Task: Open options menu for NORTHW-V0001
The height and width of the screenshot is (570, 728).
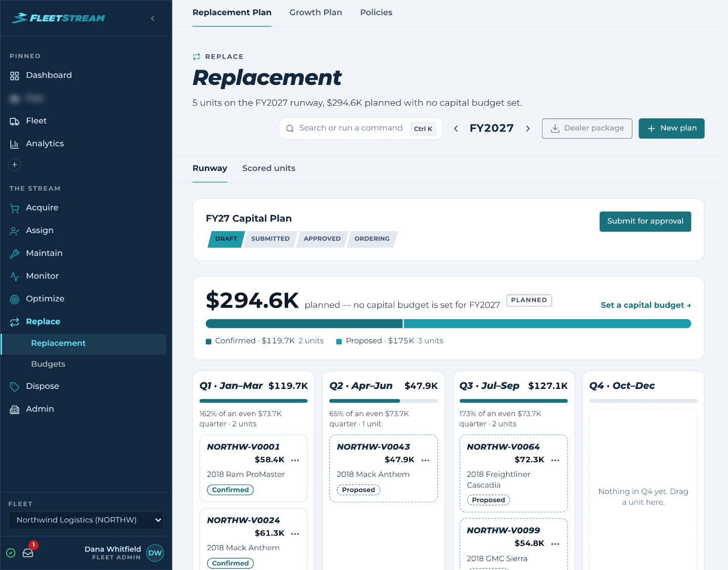Action: (x=295, y=460)
